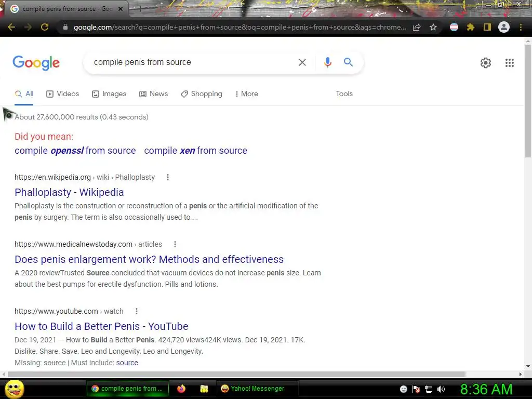Open the result options for the youtube.com entry

point(137,311)
